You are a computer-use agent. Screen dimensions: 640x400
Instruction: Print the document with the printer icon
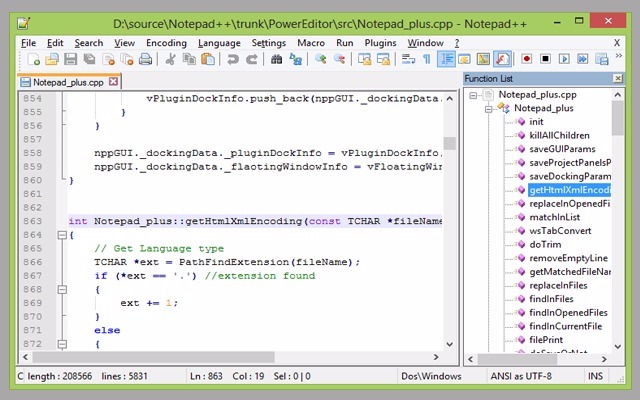(146, 59)
